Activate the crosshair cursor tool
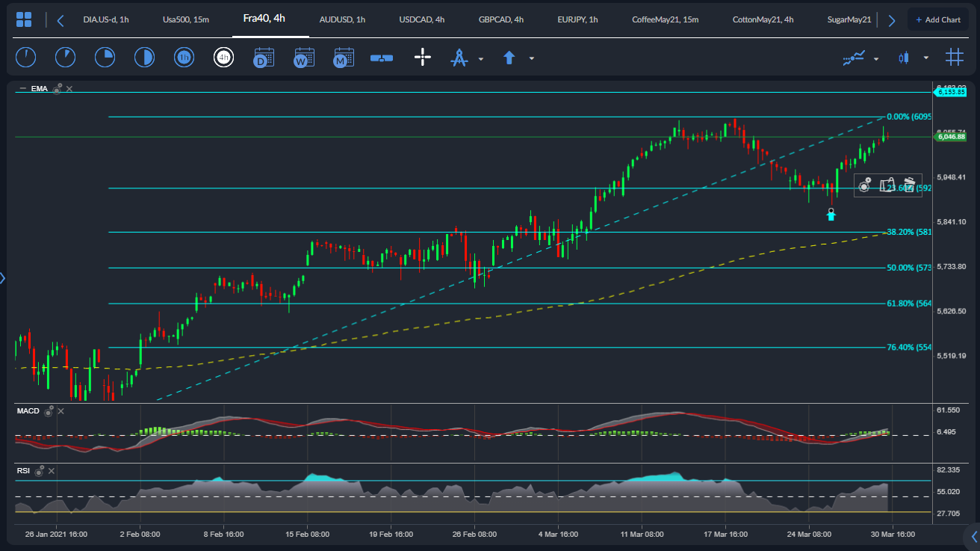Viewport: 980px width, 551px height. (x=423, y=57)
